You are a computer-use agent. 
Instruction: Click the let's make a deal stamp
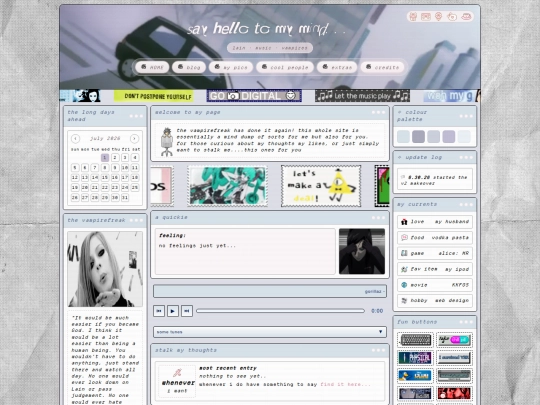pos(321,186)
